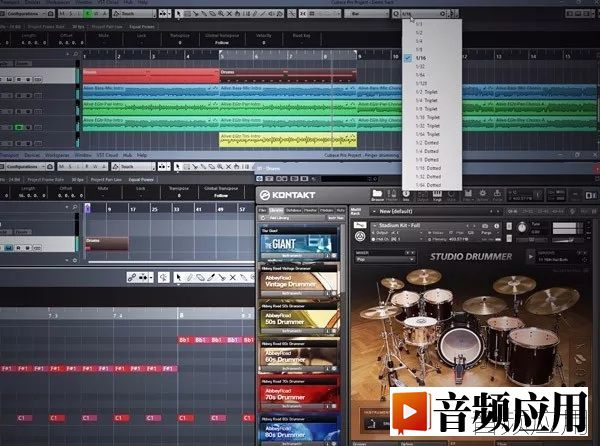Open Abbey Road 70s Drummer library thumbnail
Viewport: 600px width, 446px height.
[300, 394]
